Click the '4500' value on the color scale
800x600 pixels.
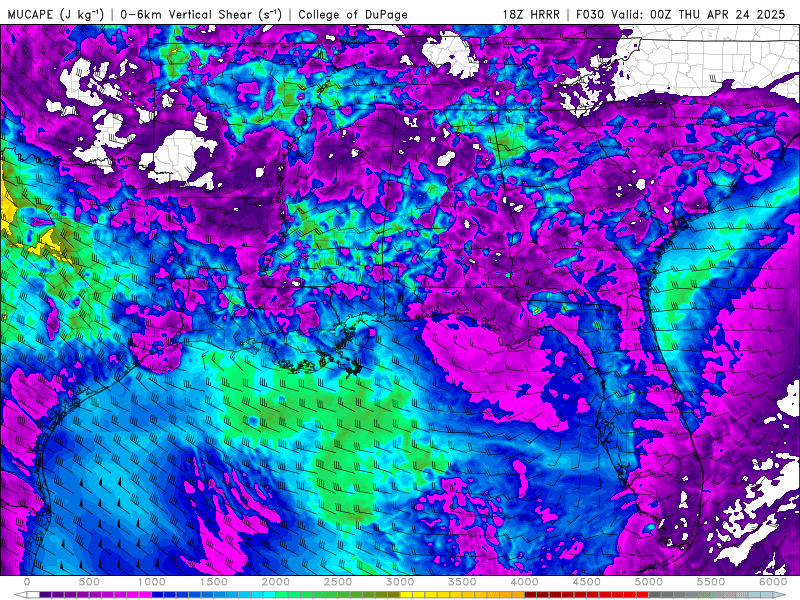pyautogui.click(x=587, y=582)
